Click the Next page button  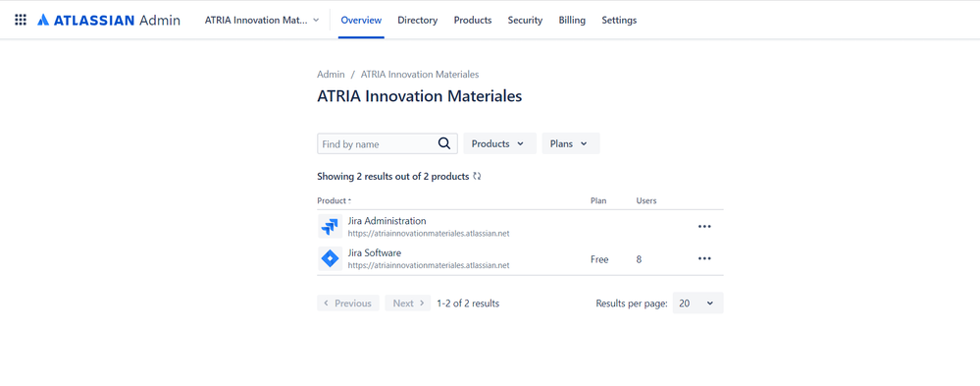(407, 303)
